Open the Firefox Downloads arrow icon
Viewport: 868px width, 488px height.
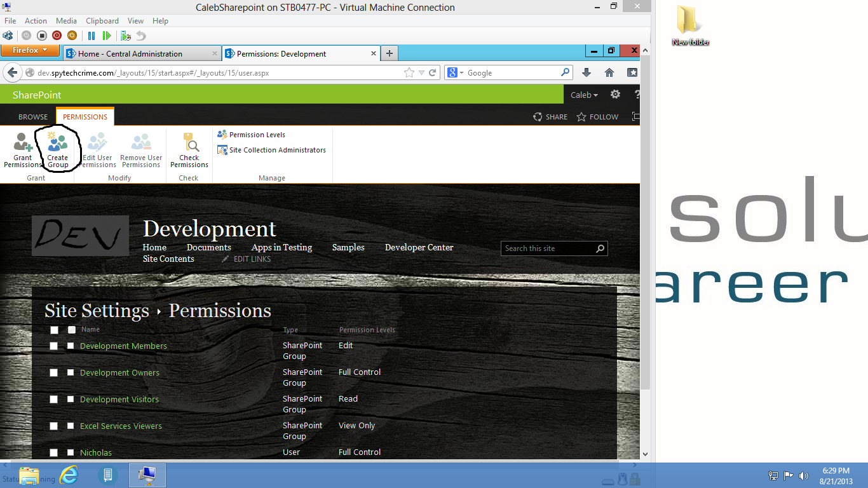tap(587, 73)
